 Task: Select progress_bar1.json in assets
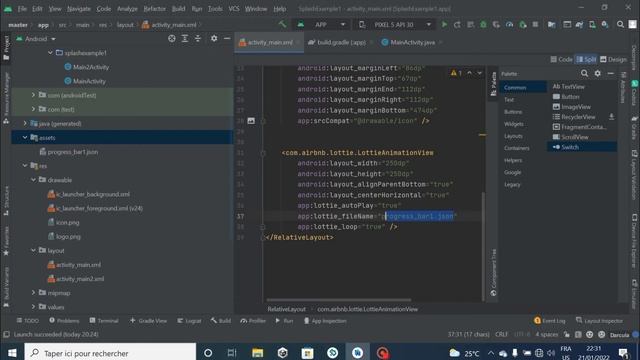69,152
